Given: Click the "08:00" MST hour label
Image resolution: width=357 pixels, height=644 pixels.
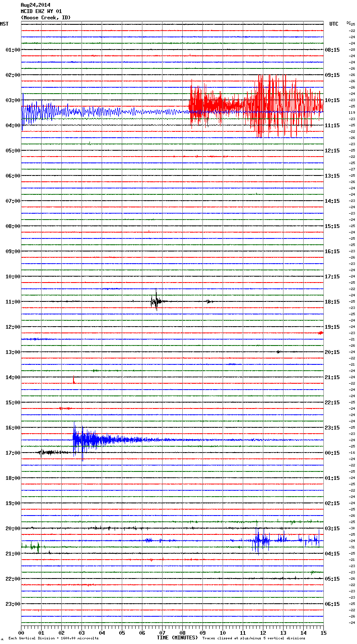Looking at the screenshot, I should [13, 226].
